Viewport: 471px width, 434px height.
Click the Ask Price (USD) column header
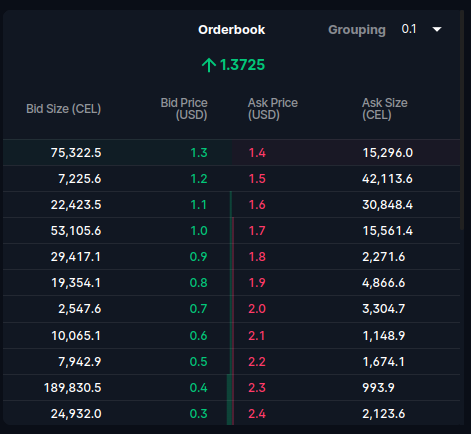pyautogui.click(x=273, y=109)
